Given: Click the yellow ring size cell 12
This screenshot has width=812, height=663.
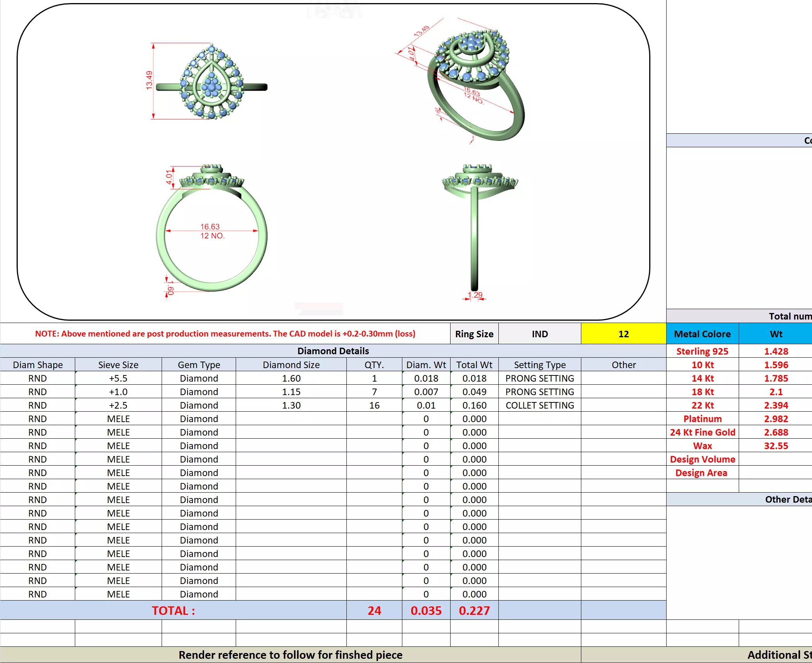Looking at the screenshot, I should pos(623,334).
